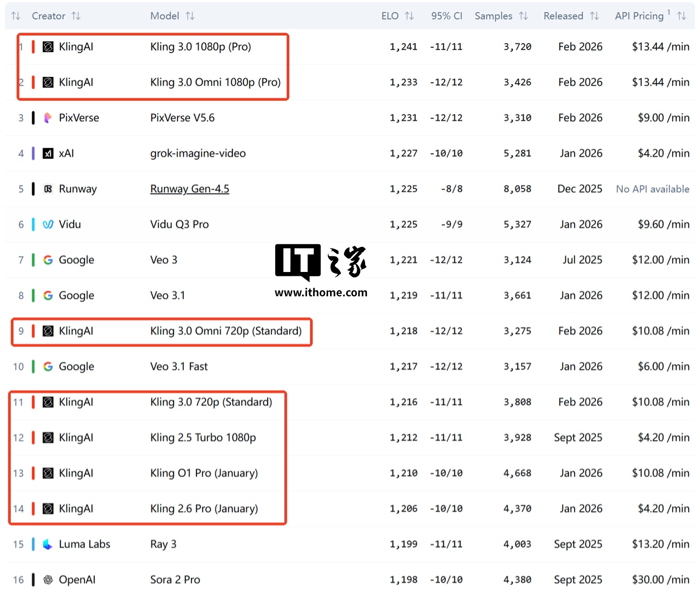Click the ELO score 1,241
This screenshot has width=700, height=594.
click(403, 47)
